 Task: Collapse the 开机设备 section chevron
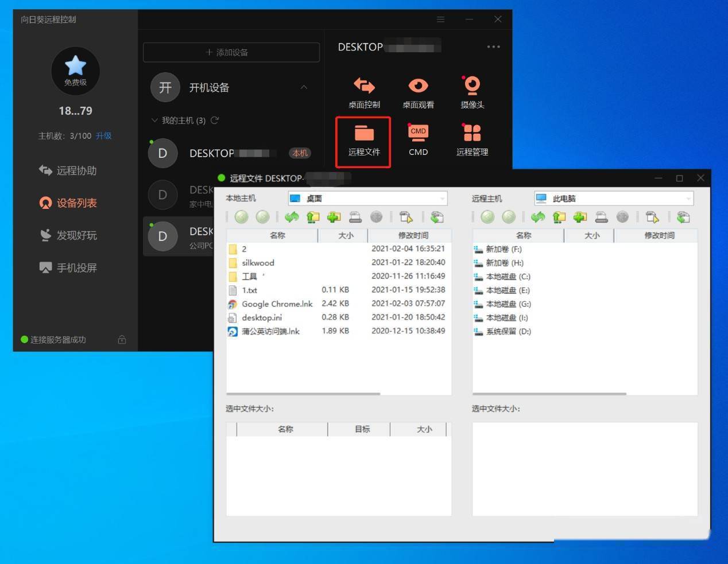point(304,87)
